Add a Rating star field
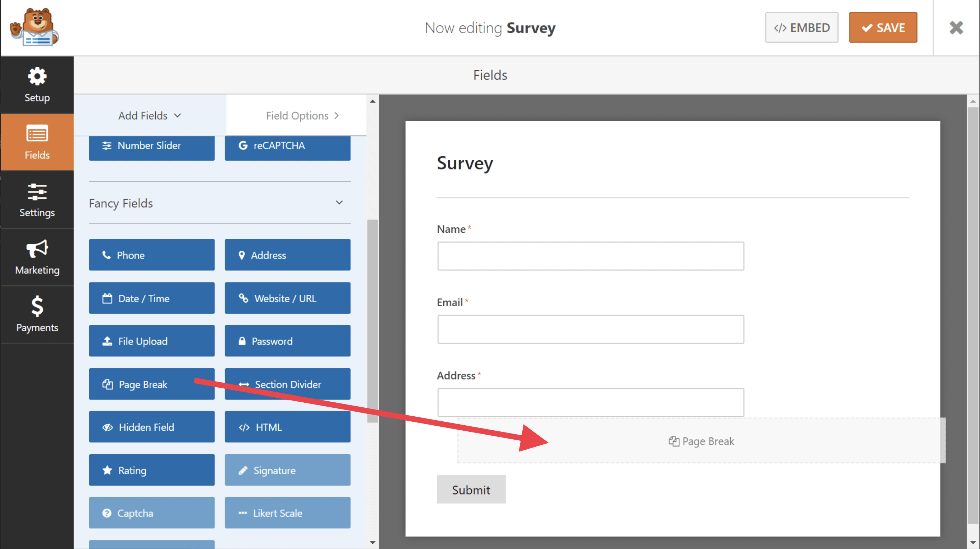 tap(151, 470)
